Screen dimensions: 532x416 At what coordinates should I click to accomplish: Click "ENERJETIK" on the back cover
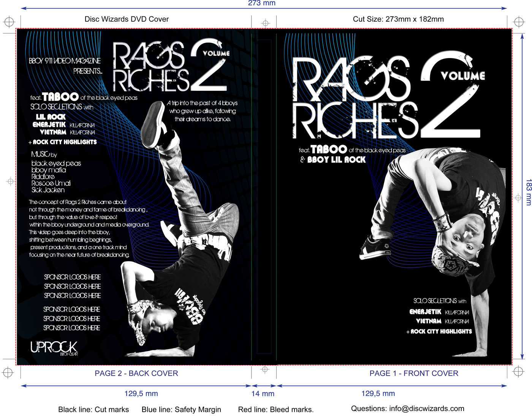(x=49, y=124)
